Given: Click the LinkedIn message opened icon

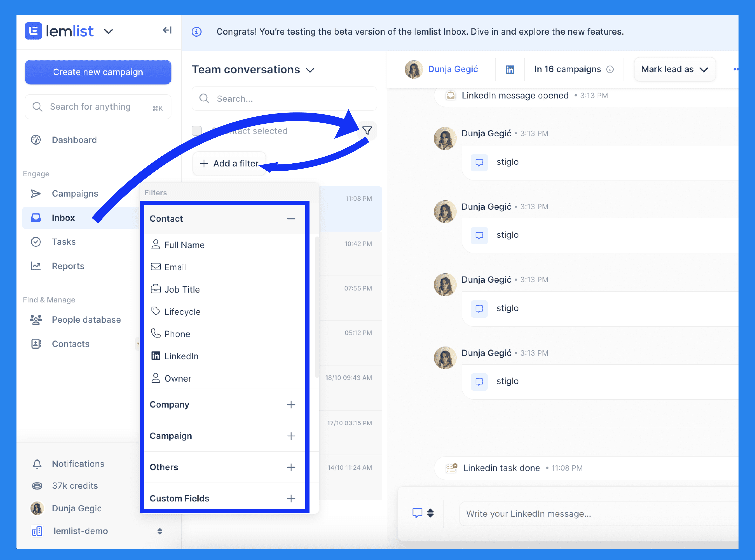Looking at the screenshot, I should pos(451,95).
